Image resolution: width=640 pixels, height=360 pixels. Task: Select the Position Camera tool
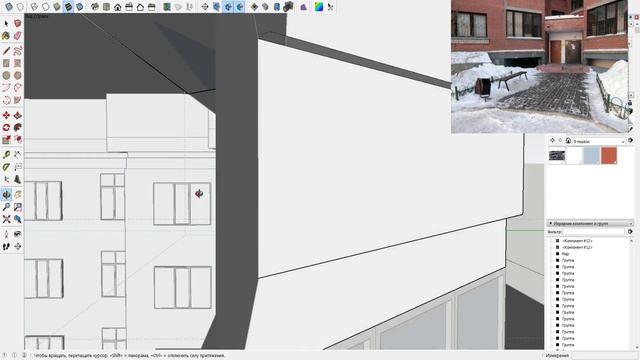tap(6, 234)
